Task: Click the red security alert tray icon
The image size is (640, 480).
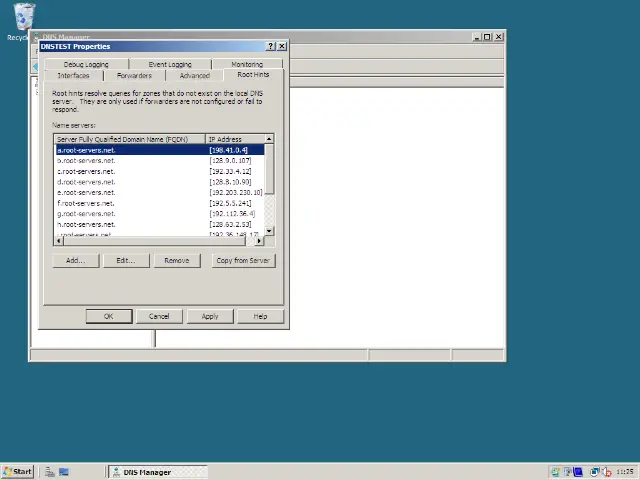Action: click(x=607, y=472)
